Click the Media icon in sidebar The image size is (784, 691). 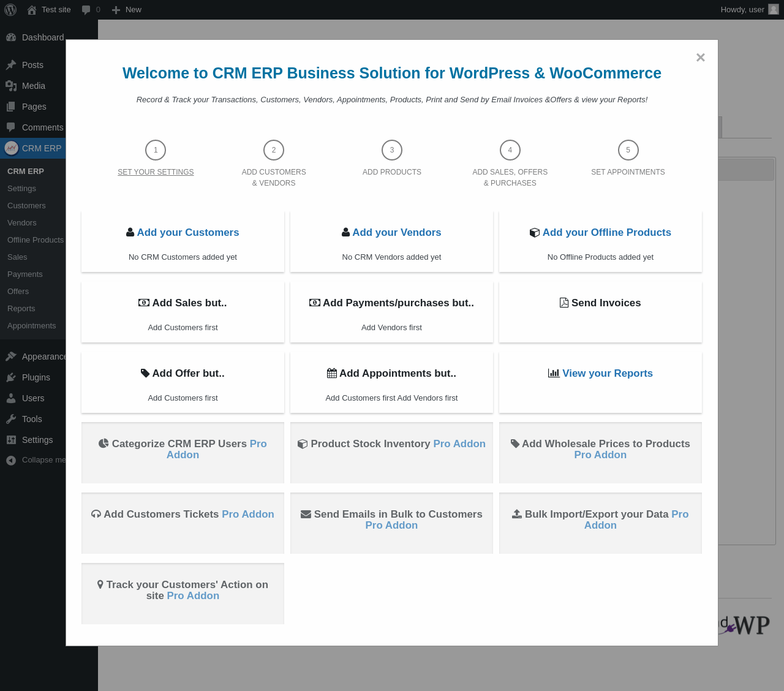point(11,86)
